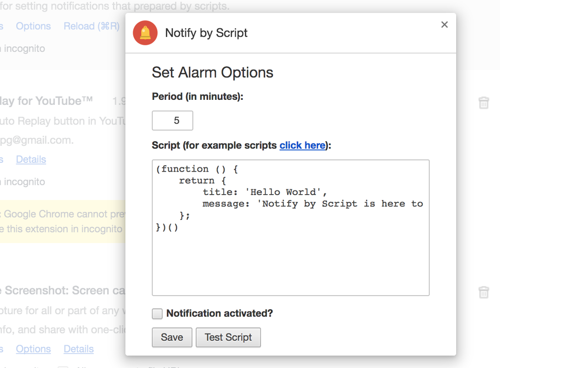Viewport: 588px width, 368px height.
Task: Run the Test Script button
Action: [228, 337]
